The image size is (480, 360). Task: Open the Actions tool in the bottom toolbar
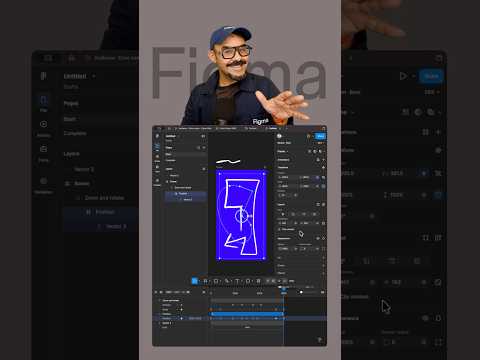(x=258, y=281)
